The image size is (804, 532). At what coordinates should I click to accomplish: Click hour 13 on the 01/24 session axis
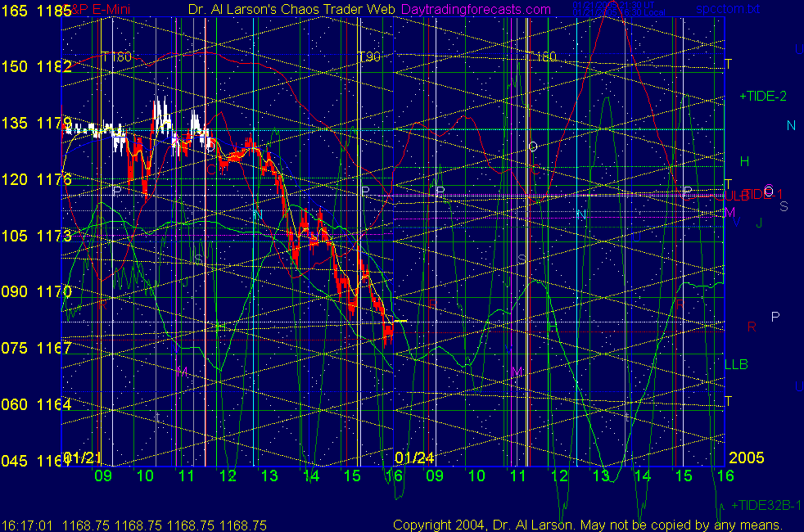[x=601, y=476]
